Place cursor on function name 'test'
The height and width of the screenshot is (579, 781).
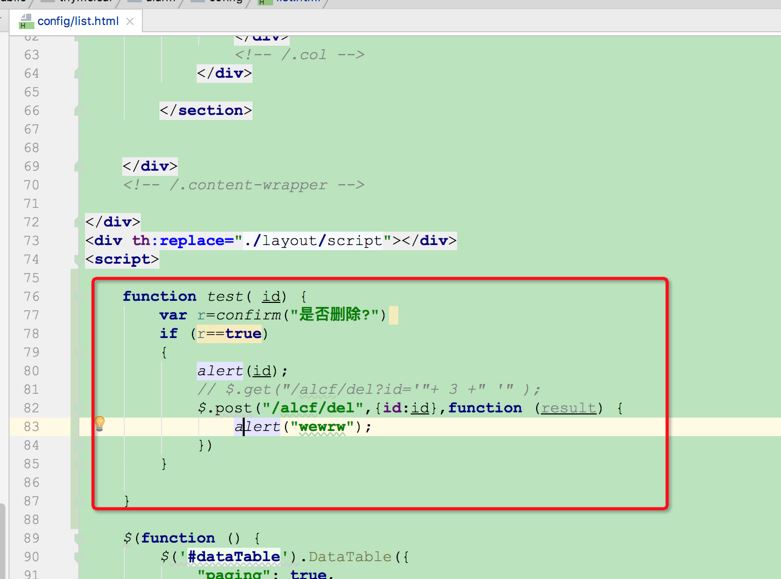pyautogui.click(x=225, y=296)
